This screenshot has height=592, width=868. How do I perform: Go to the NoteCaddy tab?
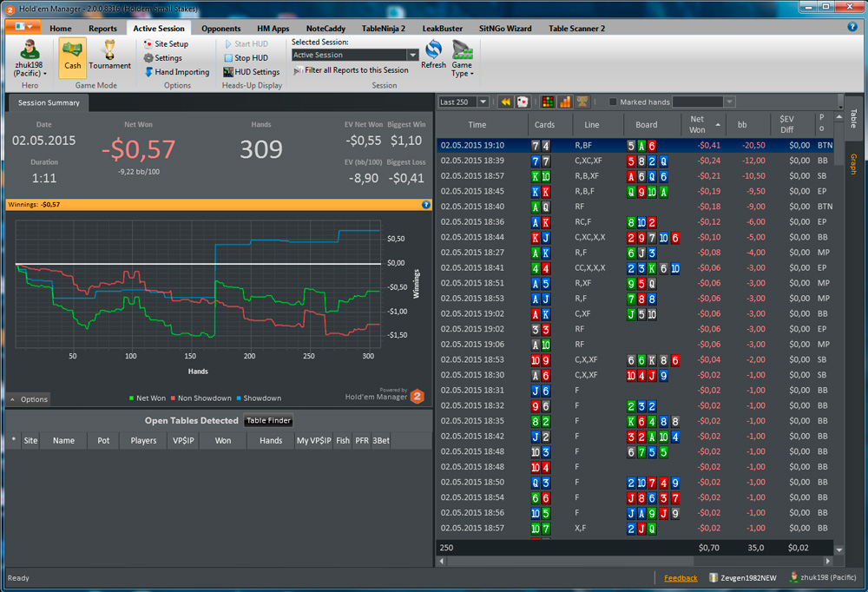click(x=325, y=29)
